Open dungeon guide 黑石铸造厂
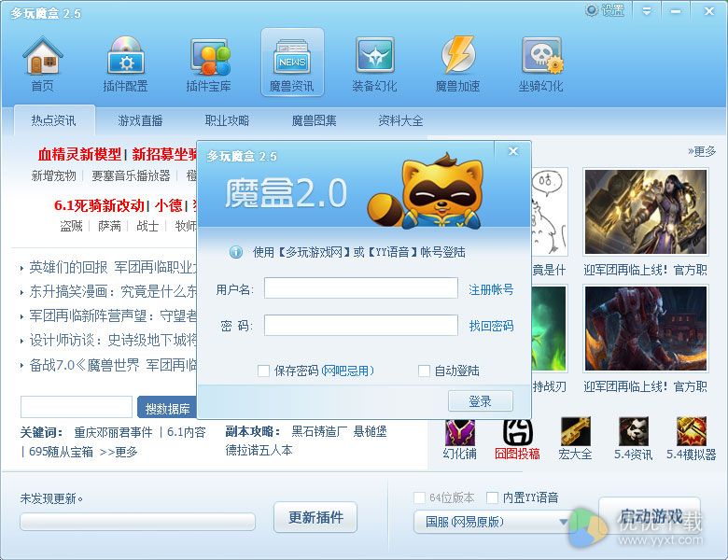The width and height of the screenshot is (728, 560). (x=319, y=431)
